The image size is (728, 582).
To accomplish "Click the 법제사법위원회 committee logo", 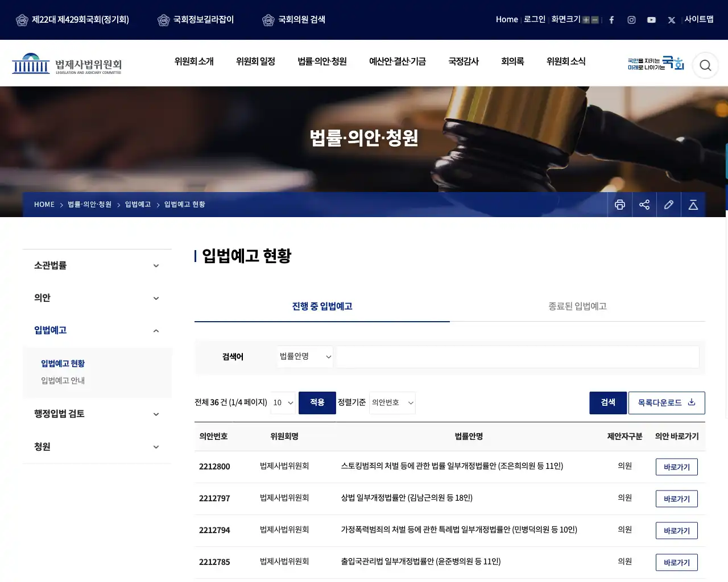I will pos(67,64).
